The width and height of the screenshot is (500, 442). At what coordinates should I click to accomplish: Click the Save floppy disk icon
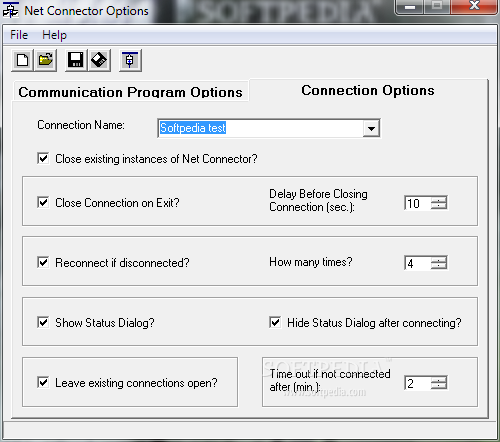tap(76, 60)
